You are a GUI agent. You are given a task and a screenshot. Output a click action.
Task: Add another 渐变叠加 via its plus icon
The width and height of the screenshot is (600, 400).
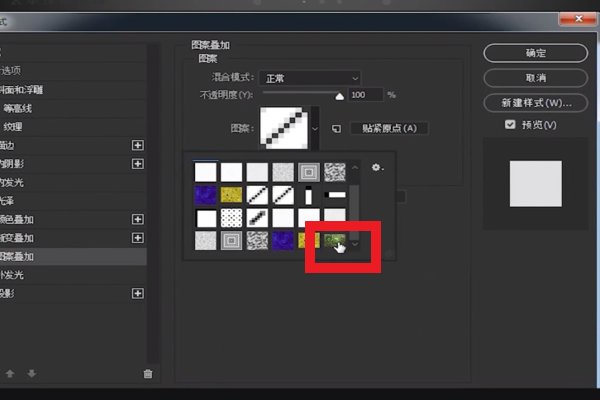[x=138, y=238]
